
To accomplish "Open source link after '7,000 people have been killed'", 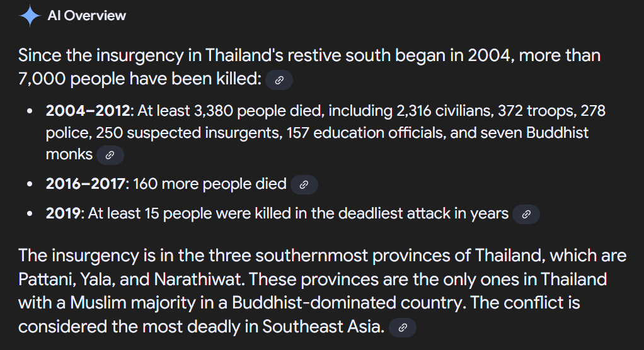I will [279, 80].
